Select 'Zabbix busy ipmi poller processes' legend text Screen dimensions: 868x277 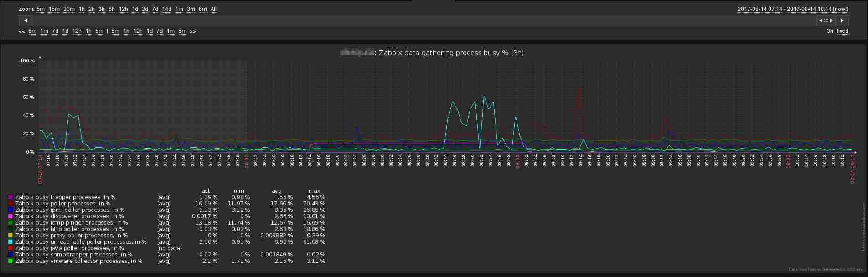[x=70, y=210]
